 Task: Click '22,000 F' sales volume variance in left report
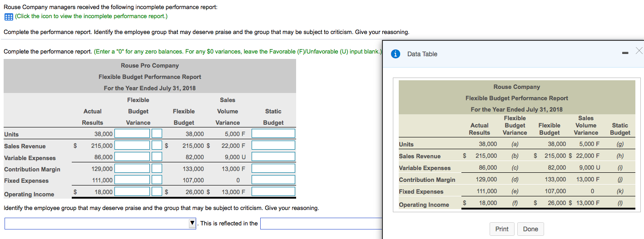[233, 146]
